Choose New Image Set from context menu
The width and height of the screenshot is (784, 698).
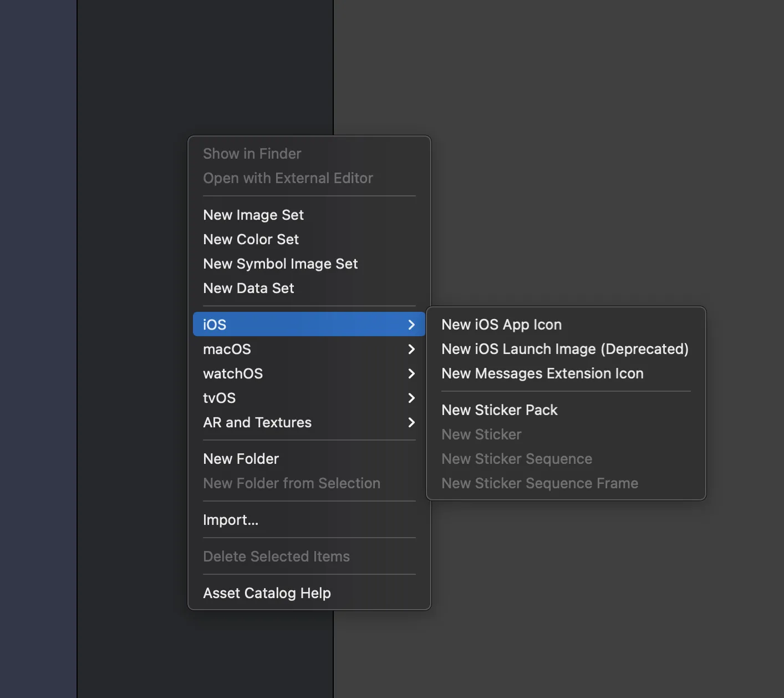309,215
